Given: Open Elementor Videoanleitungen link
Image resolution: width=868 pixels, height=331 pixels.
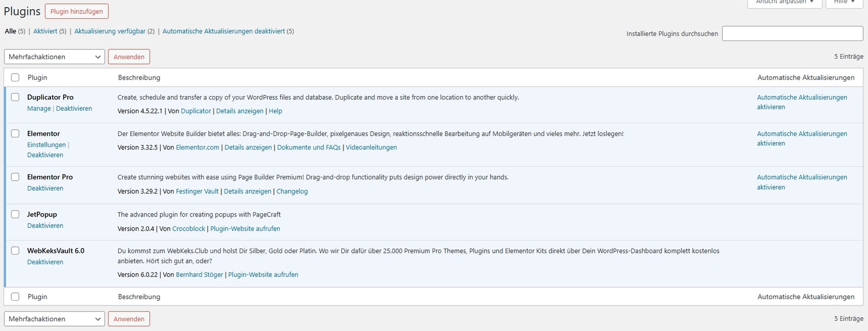Looking at the screenshot, I should 371,148.
